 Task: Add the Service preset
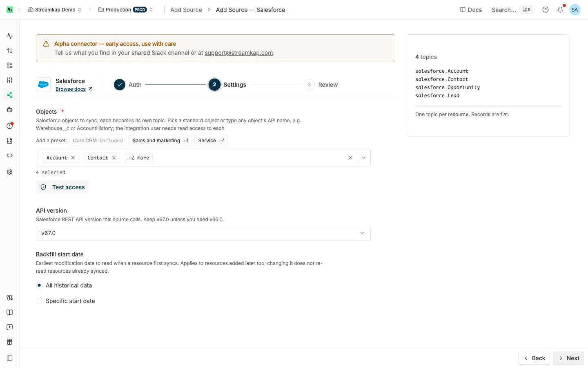211,141
